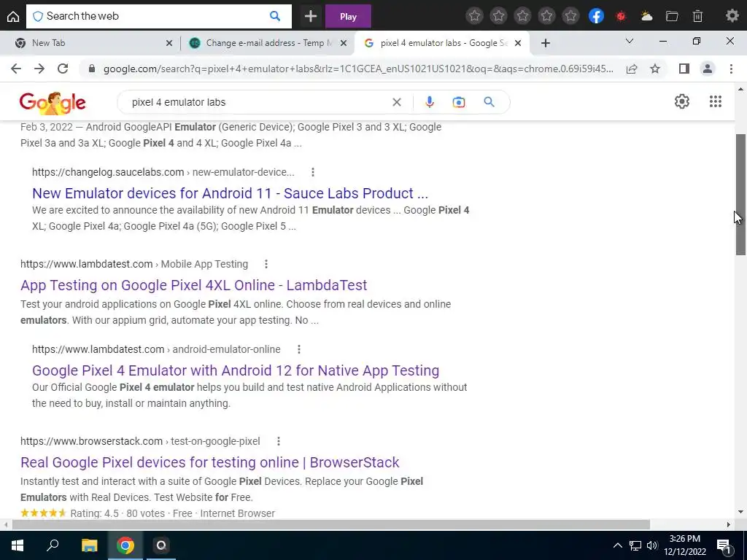Bookmark this page with the star

(x=655, y=69)
